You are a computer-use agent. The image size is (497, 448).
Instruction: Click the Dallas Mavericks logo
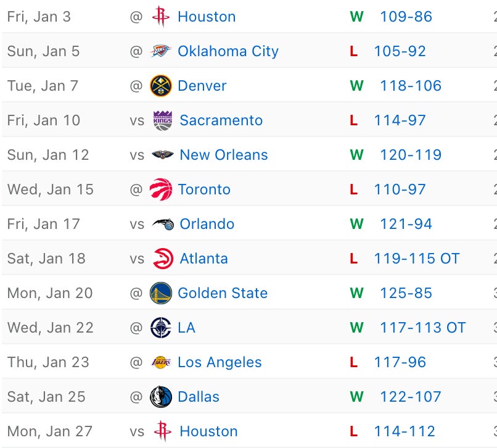pos(161,397)
